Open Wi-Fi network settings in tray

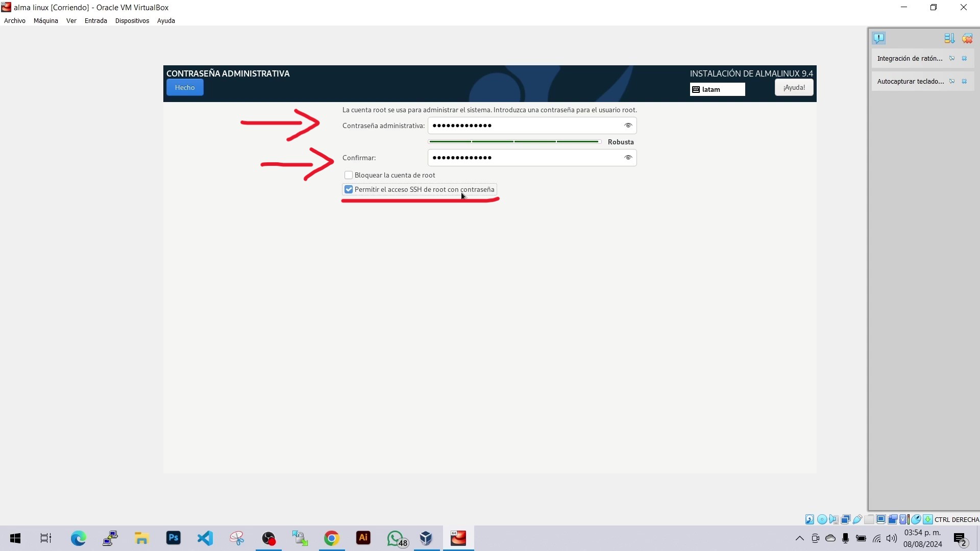(x=877, y=538)
